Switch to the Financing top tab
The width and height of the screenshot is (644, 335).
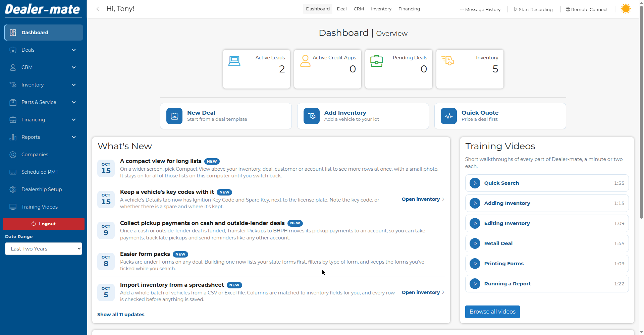tap(409, 9)
